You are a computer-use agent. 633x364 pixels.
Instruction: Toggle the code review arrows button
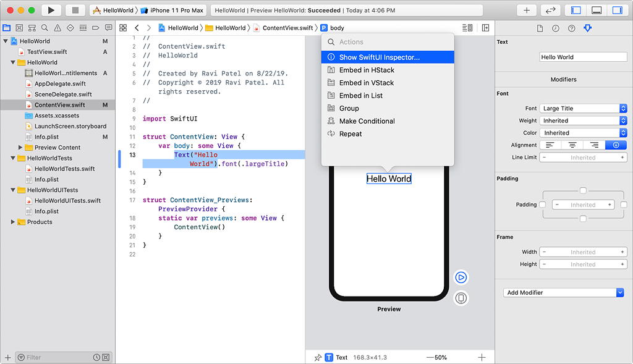pos(550,10)
